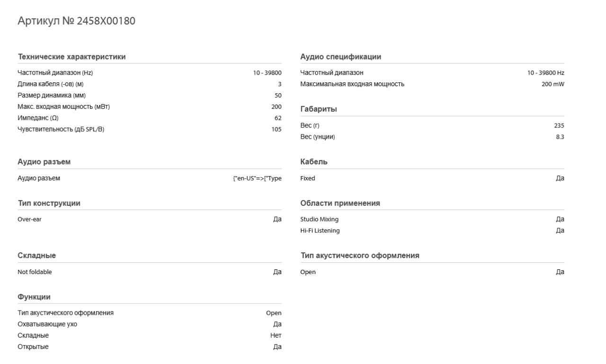This screenshot has height=364, width=606.
Task: Select the Технические характеристики section heading
Action: click(71, 57)
